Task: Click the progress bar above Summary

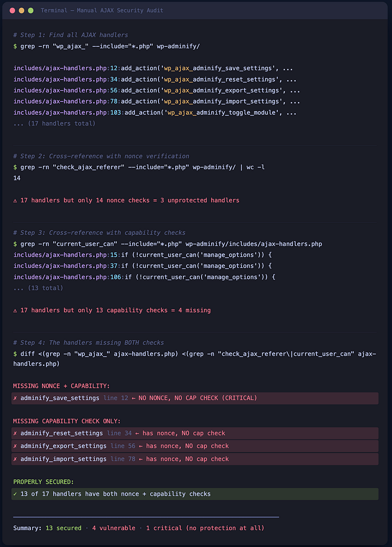Action: tap(146, 517)
